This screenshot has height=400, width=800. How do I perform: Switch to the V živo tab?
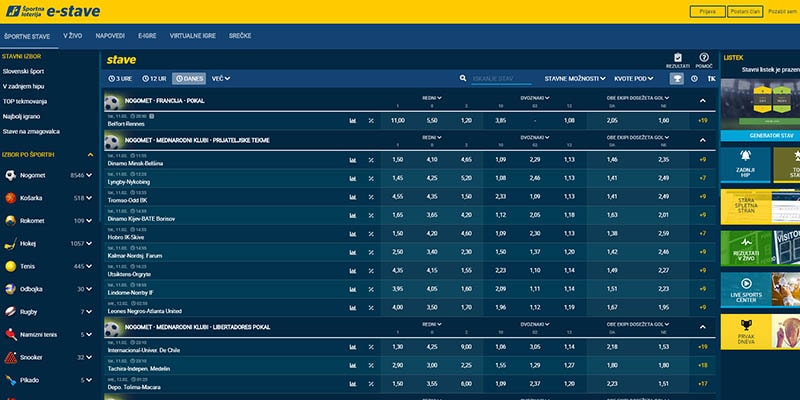click(x=72, y=36)
